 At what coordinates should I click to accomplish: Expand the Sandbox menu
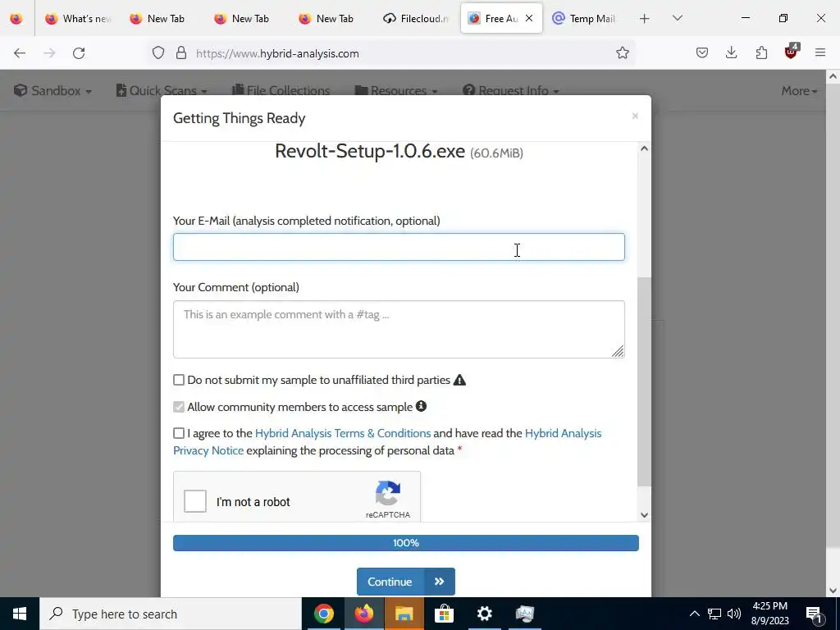tap(52, 90)
